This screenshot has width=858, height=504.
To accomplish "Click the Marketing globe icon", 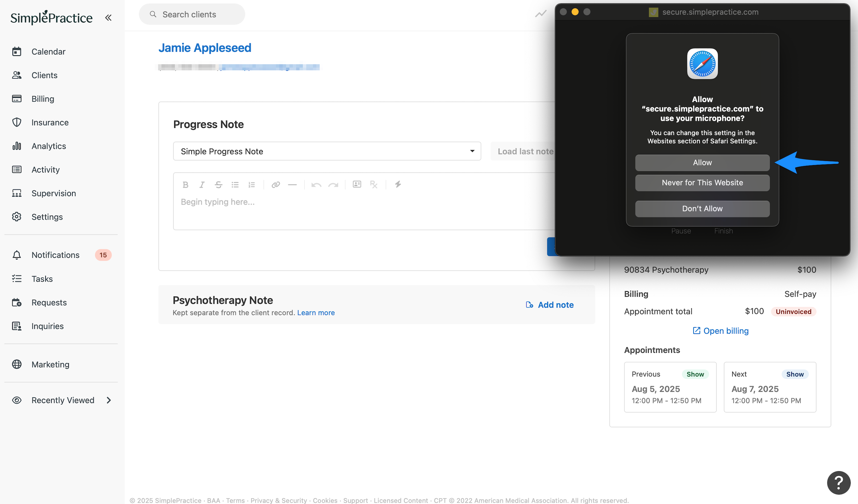I will pyautogui.click(x=17, y=364).
